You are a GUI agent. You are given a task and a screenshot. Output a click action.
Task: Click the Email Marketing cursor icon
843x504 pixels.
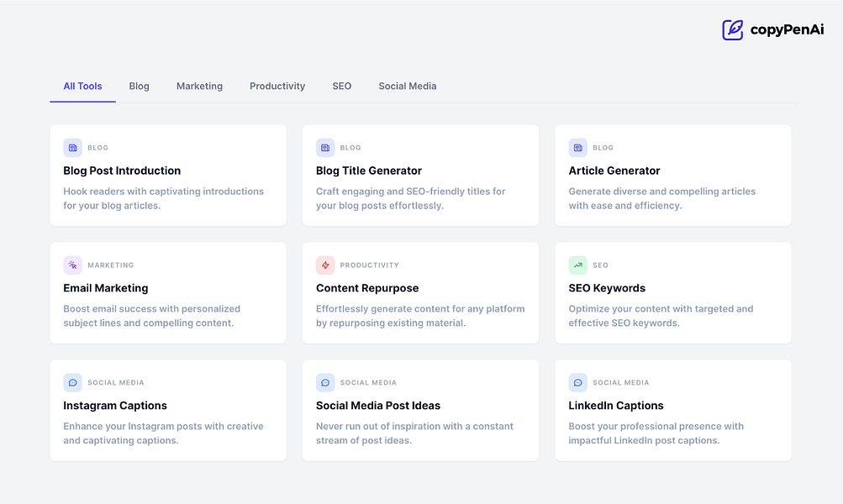coord(73,265)
